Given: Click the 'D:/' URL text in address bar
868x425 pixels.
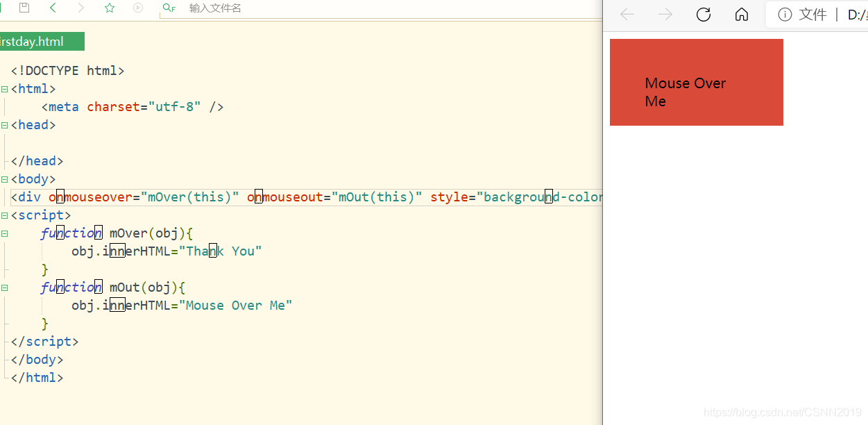Looking at the screenshot, I should 858,15.
